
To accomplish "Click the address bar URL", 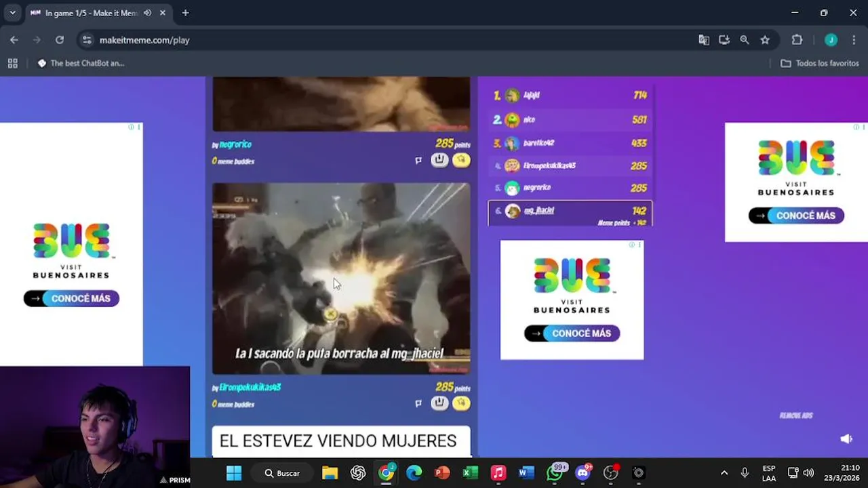I will pos(144,40).
